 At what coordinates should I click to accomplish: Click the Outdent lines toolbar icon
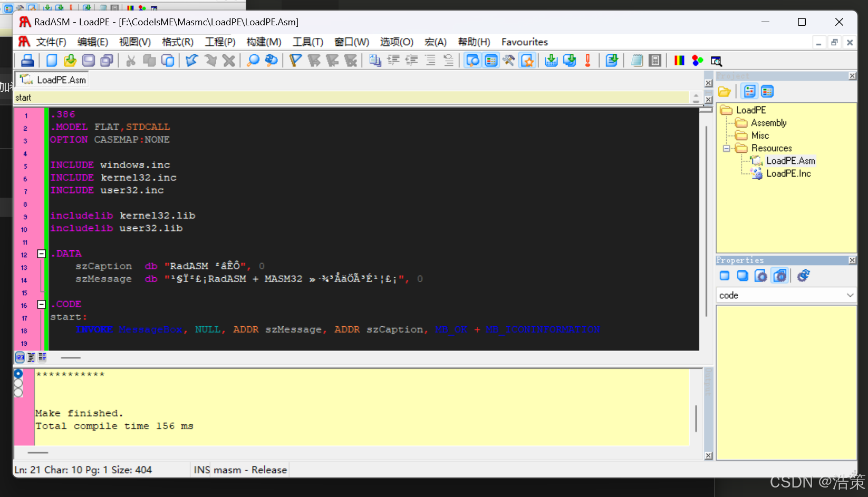coord(412,61)
